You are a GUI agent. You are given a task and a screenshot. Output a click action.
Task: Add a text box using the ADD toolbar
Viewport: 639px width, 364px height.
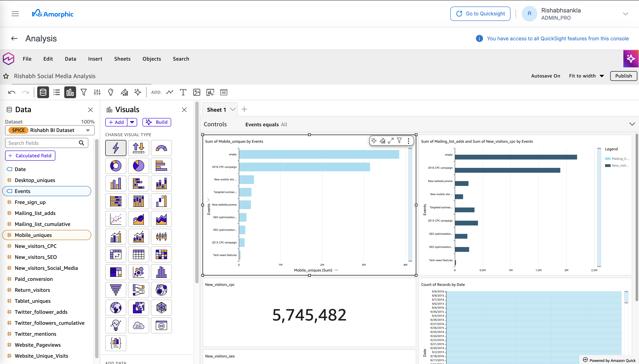[183, 92]
